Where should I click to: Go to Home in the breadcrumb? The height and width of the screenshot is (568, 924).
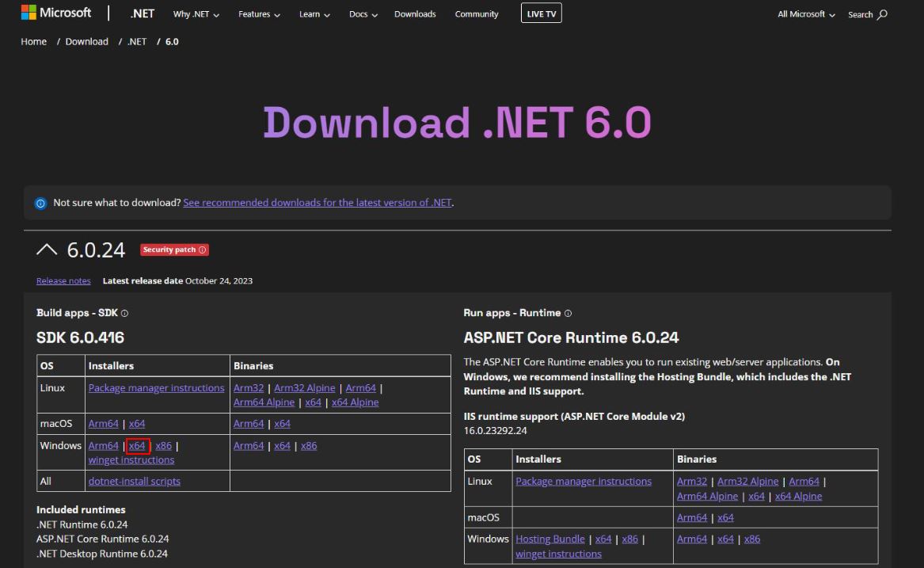[x=33, y=42]
